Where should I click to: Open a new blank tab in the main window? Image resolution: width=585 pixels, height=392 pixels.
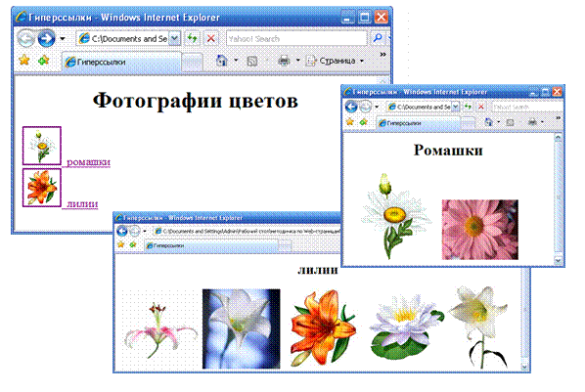tap(193, 63)
